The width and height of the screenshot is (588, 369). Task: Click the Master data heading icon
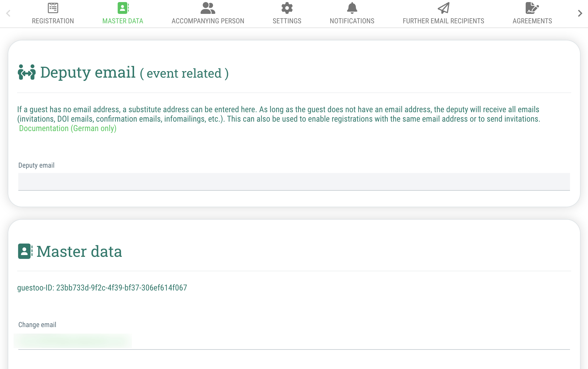(x=25, y=251)
